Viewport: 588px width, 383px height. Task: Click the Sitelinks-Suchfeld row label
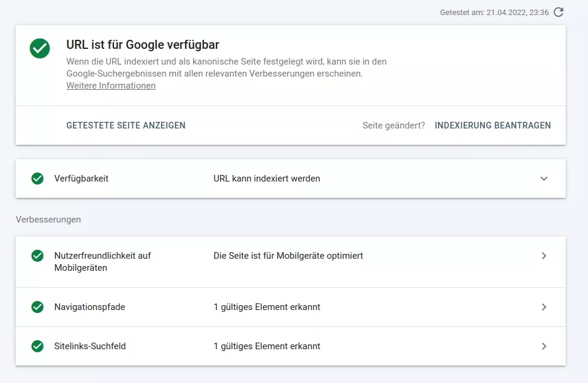pyautogui.click(x=90, y=346)
